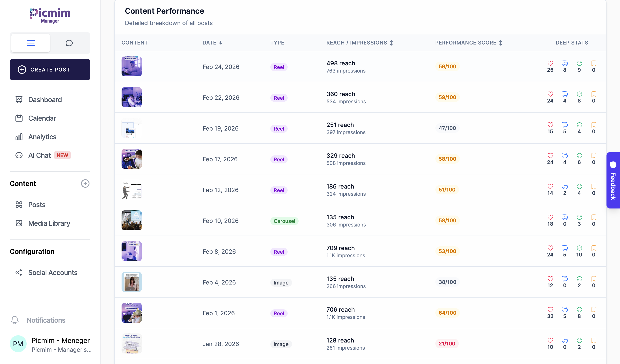Viewport: 620px width, 364px height.
Task: Click the repost icon on the Feb 8 post
Action: (579, 248)
